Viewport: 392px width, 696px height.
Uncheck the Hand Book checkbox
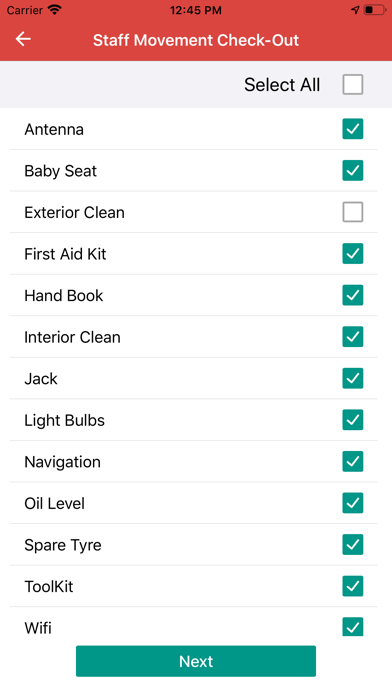pos(352,295)
